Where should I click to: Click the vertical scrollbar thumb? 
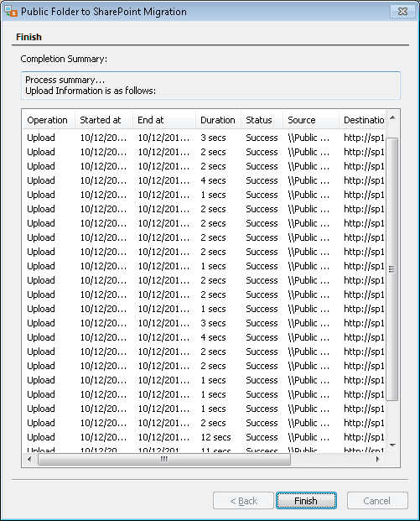tap(392, 269)
